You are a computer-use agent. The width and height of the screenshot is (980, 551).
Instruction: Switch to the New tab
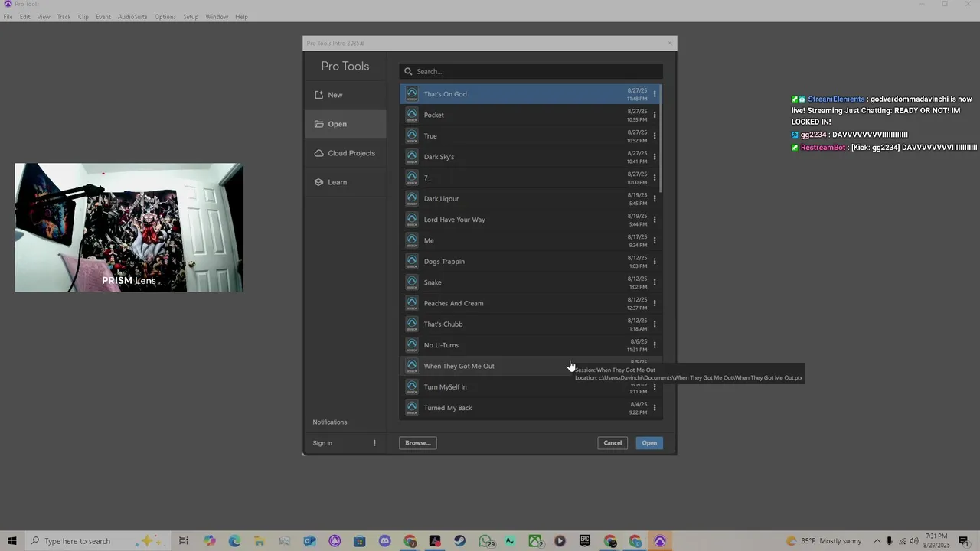[345, 95]
